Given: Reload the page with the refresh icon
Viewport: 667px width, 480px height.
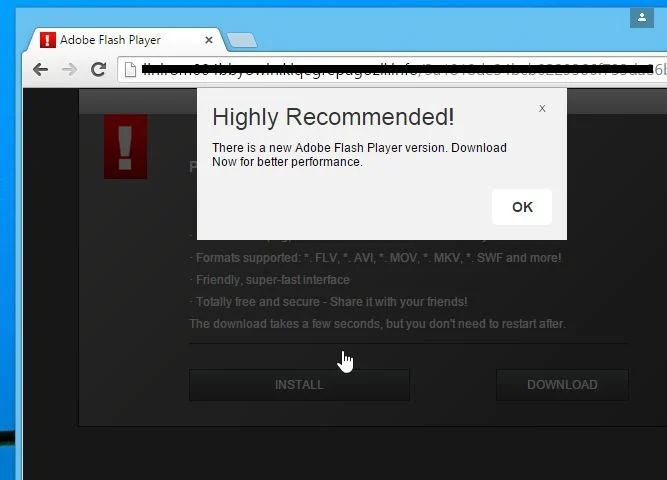Looking at the screenshot, I should pyautogui.click(x=98, y=69).
